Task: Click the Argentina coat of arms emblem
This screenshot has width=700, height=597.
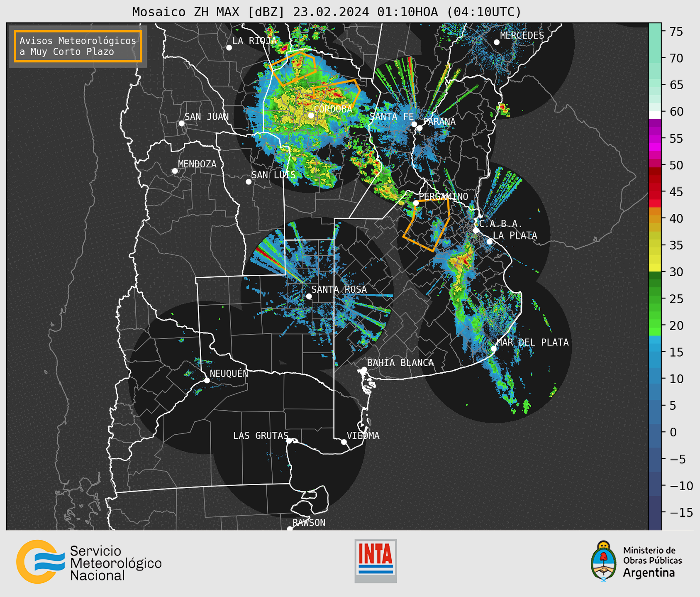Action: coord(604,561)
